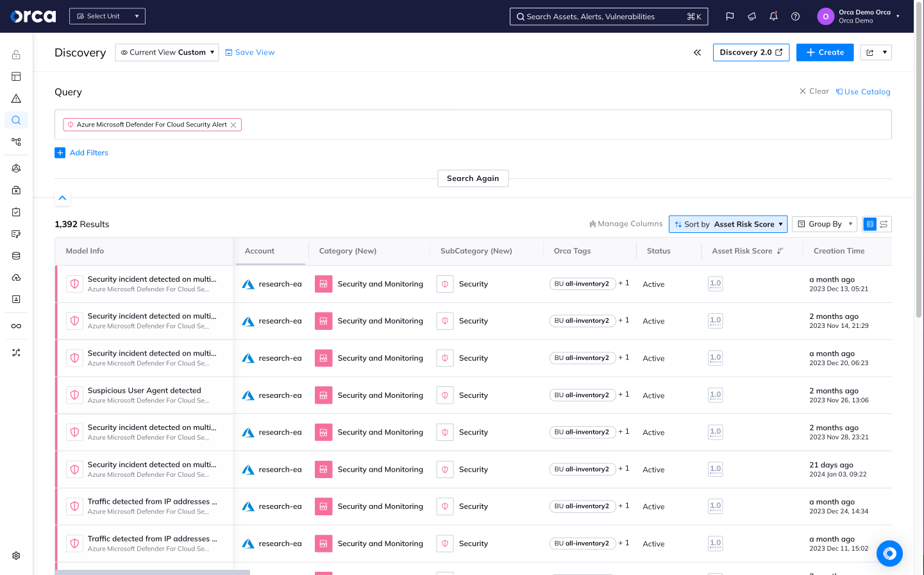Open the dashboard layout sidebar icon
Image resolution: width=924 pixels, height=575 pixels.
(x=16, y=76)
